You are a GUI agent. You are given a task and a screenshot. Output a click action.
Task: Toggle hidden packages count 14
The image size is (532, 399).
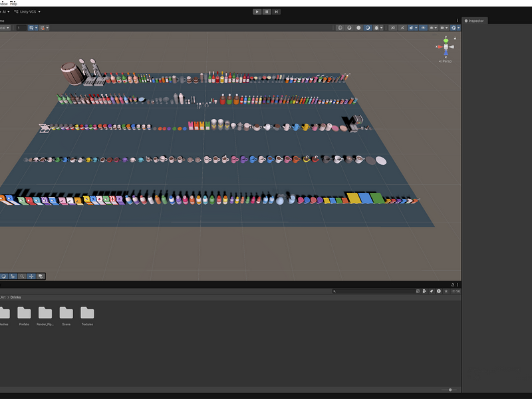[x=456, y=291]
